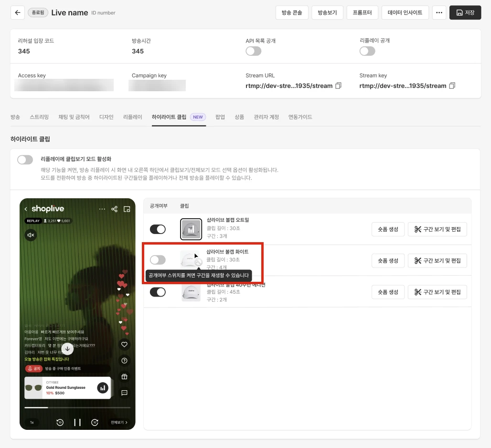This screenshot has height=448, width=491.
Task: Open 채팅 및 금칙어 tab
Action: pos(74,117)
